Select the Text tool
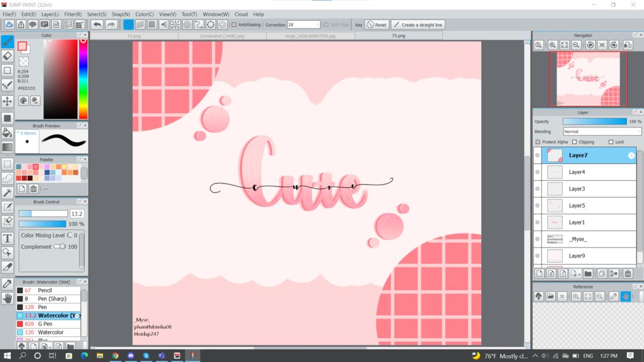Screen dimensions: 644x362 point(8,238)
